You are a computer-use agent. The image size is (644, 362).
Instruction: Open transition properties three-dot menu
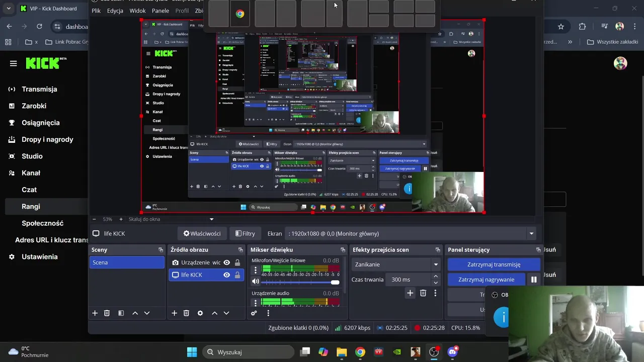point(435,293)
